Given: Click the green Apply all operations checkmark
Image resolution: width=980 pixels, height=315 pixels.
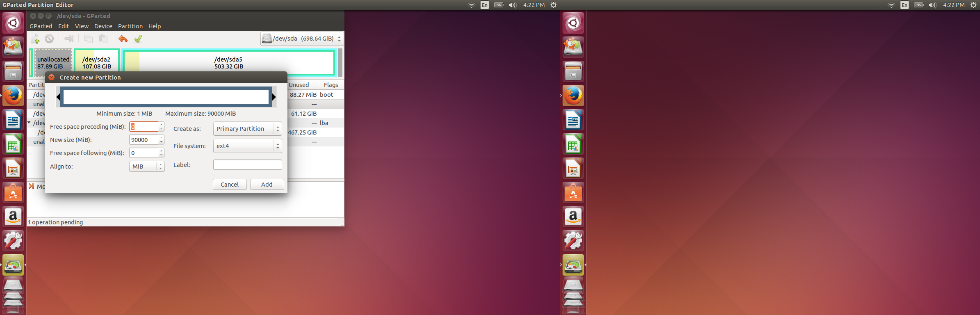Looking at the screenshot, I should [138, 39].
